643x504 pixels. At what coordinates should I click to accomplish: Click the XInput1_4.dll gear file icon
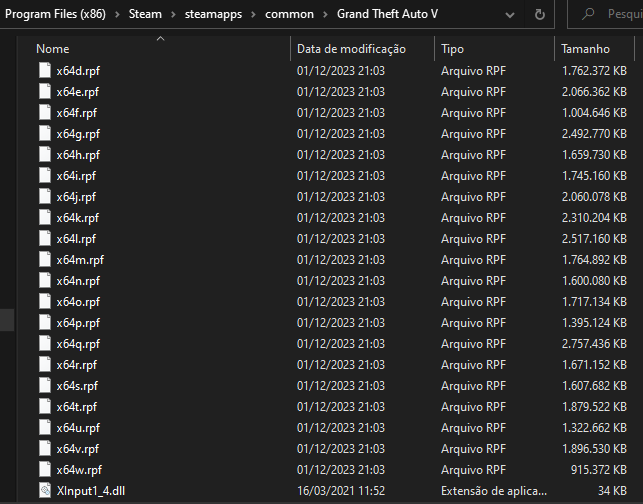point(44,491)
